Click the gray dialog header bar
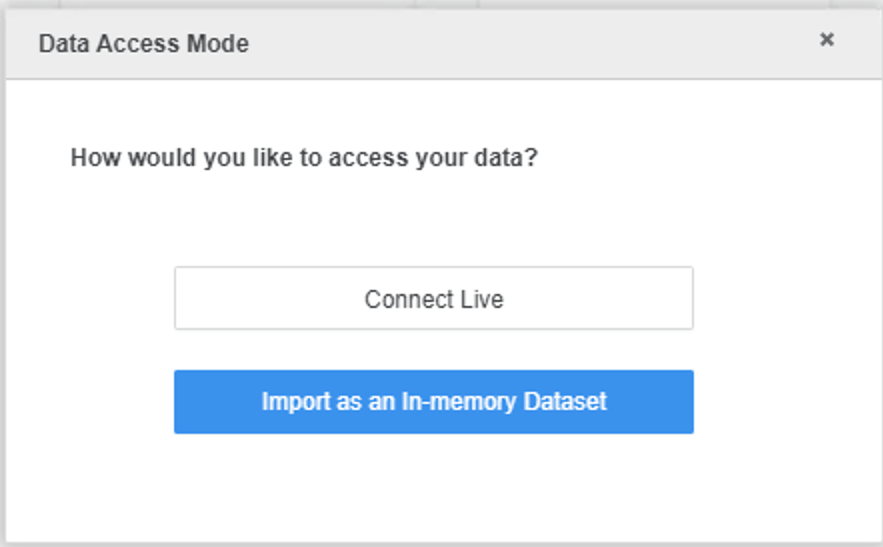Viewport: 883px width, 547px height. (x=444, y=44)
